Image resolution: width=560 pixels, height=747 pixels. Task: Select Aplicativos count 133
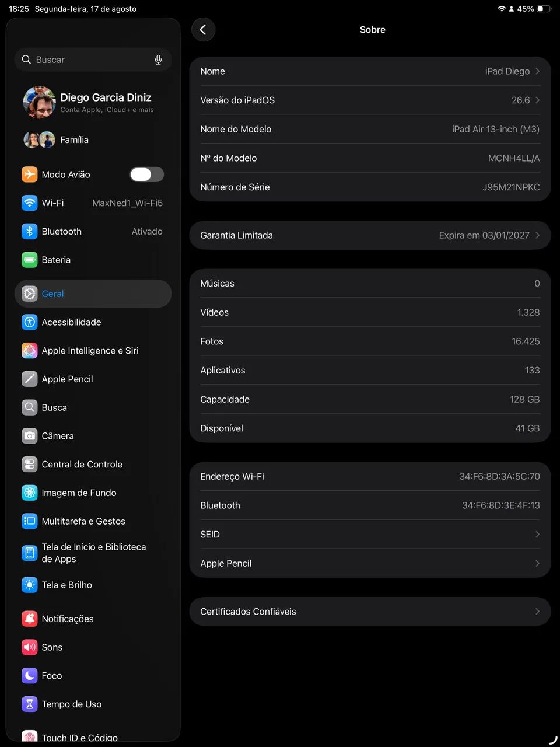click(532, 371)
